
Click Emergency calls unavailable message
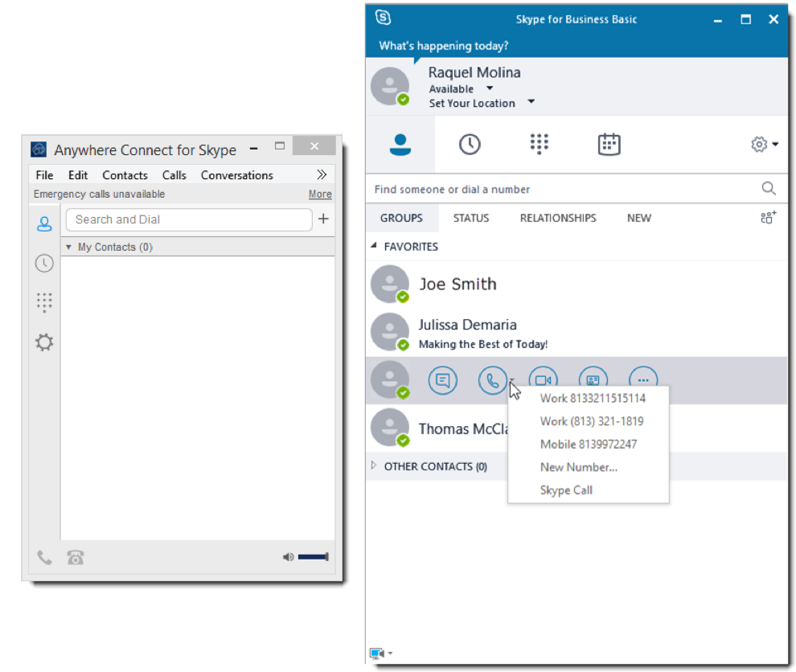pyautogui.click(x=99, y=194)
